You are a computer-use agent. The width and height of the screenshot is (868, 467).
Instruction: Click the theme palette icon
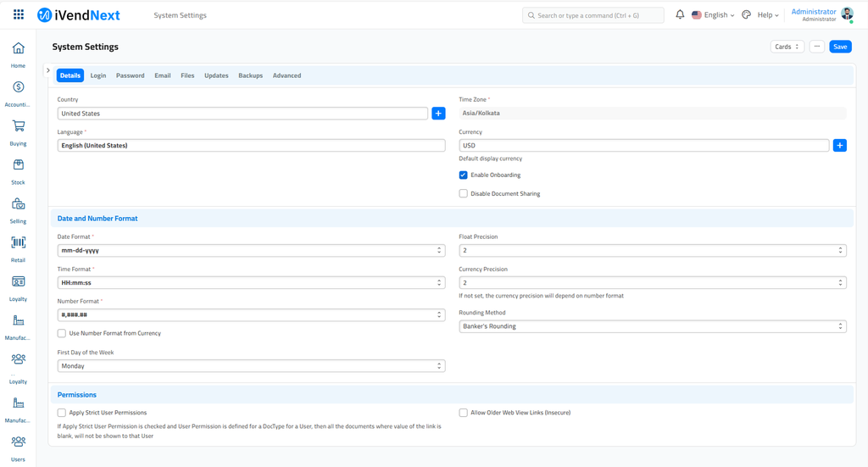pyautogui.click(x=746, y=15)
